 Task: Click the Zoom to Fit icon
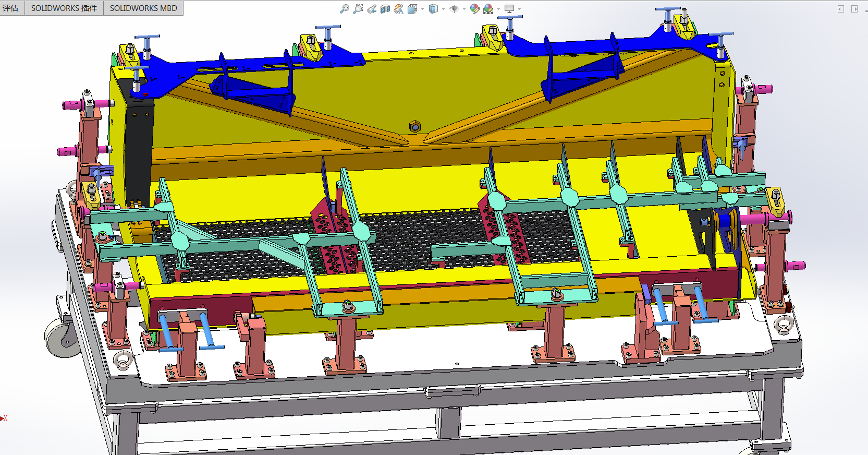tap(345, 9)
